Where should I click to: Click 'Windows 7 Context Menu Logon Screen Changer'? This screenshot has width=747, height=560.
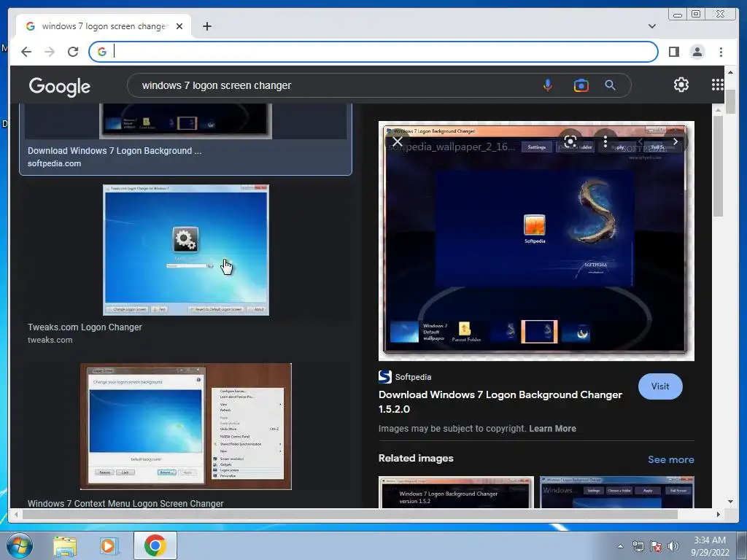pos(125,503)
